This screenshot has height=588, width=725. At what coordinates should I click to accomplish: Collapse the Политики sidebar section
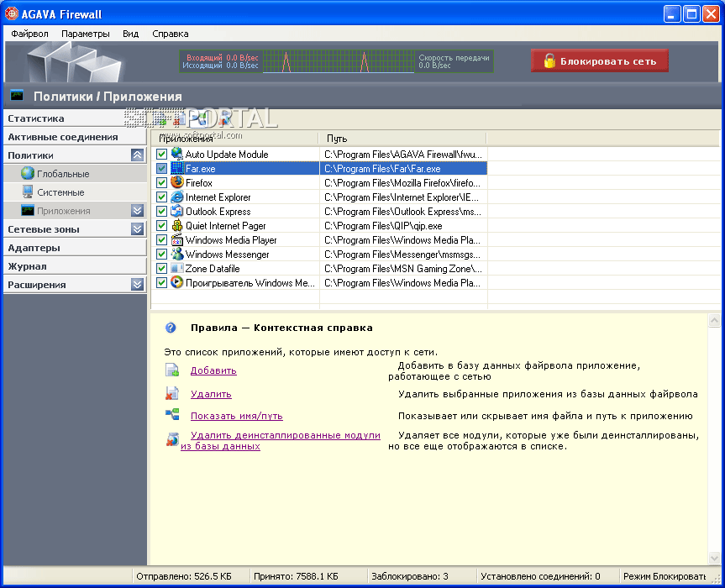coord(137,155)
